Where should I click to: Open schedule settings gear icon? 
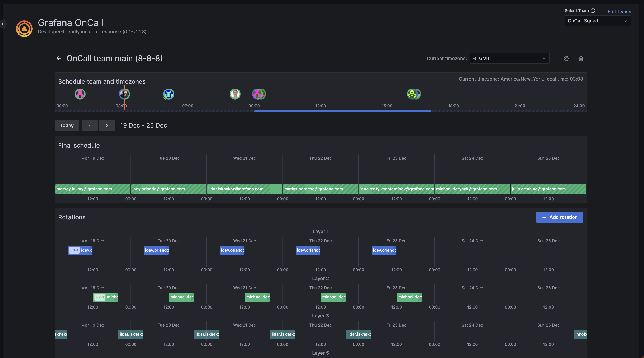tap(566, 59)
